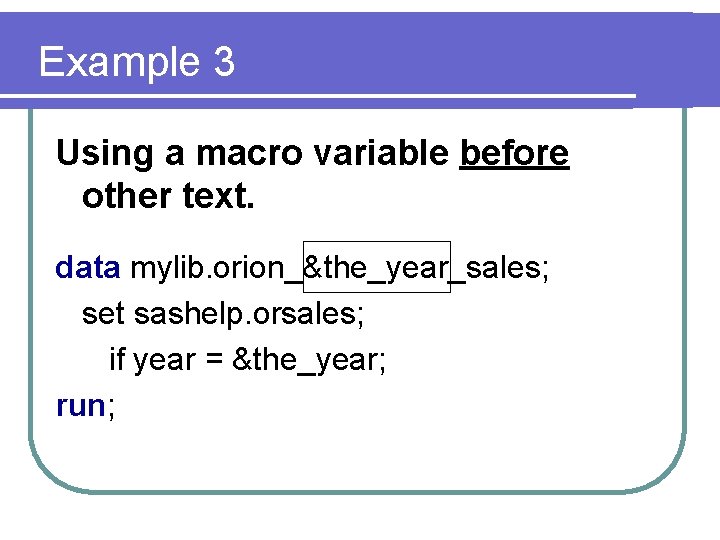Click the semicolon after "run"
Viewport: 720px width, 540px height.
[110, 407]
